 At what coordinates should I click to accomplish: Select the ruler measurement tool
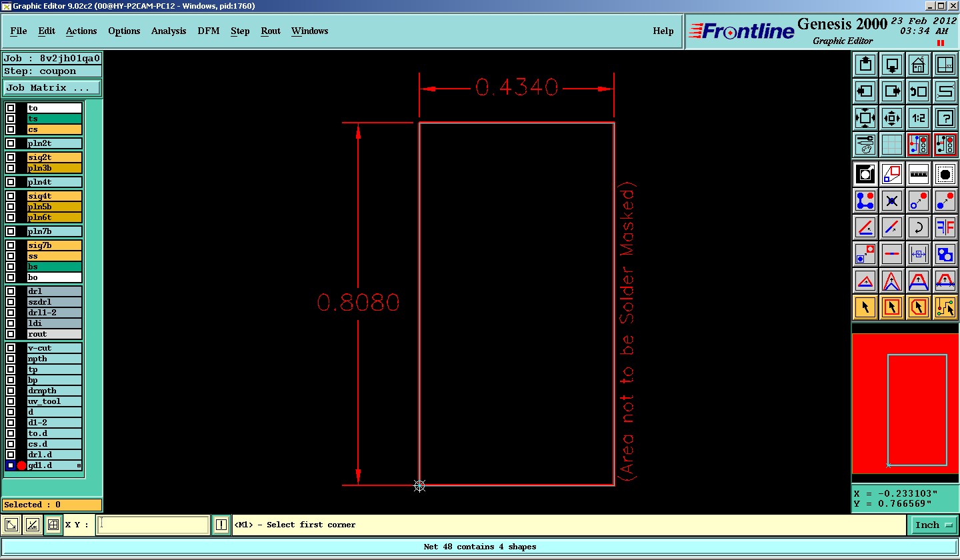coord(919,174)
